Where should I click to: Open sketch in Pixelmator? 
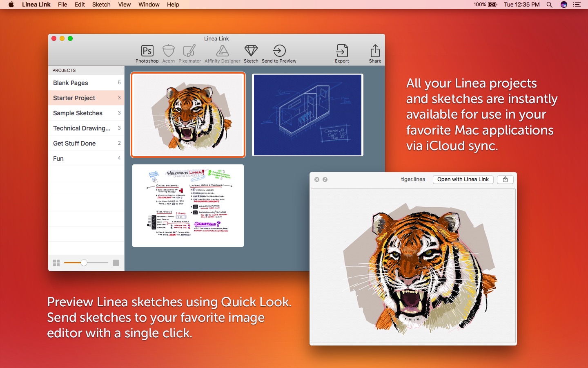tap(189, 51)
